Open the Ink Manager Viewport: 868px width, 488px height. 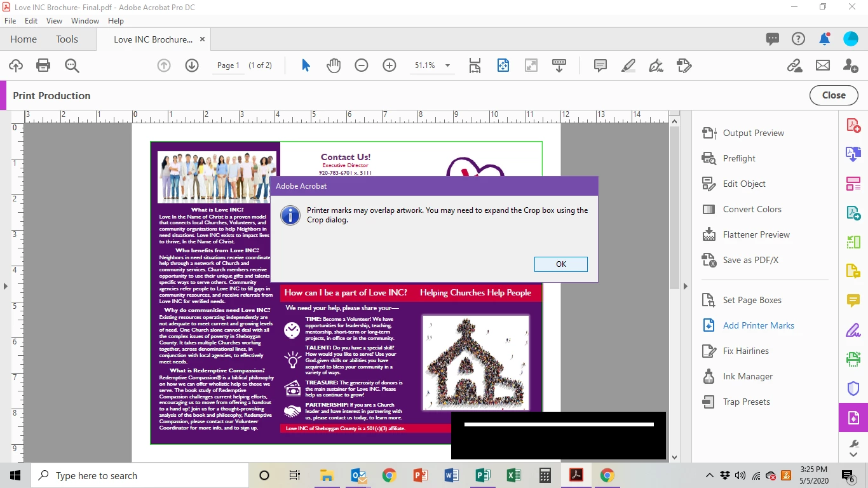click(737, 376)
